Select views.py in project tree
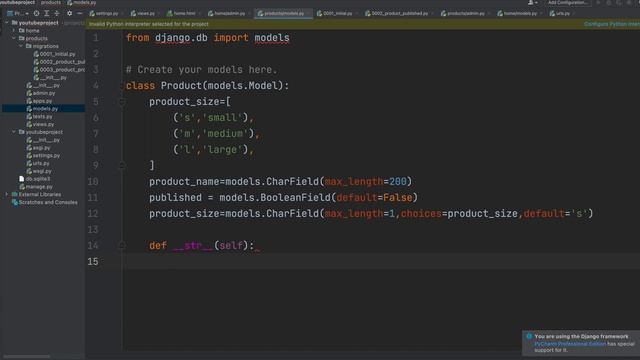The image size is (640, 360). [x=43, y=124]
